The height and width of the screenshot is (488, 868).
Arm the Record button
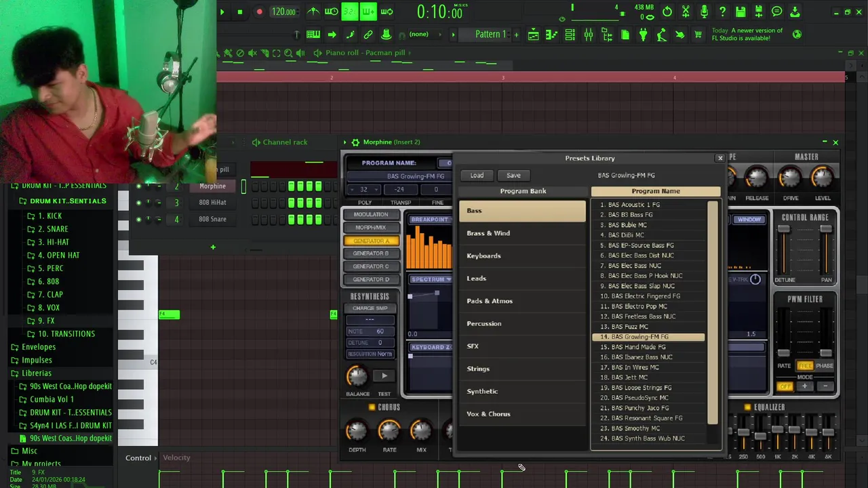point(259,12)
